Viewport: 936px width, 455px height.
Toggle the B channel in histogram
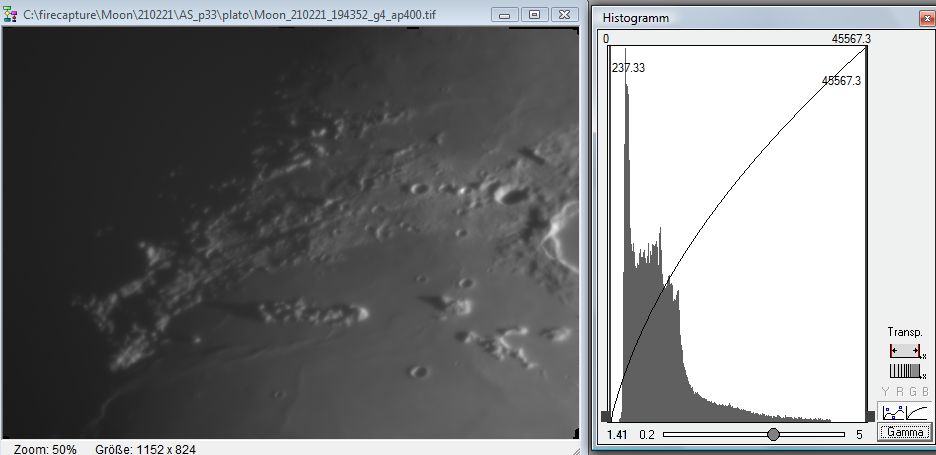[x=925, y=392]
